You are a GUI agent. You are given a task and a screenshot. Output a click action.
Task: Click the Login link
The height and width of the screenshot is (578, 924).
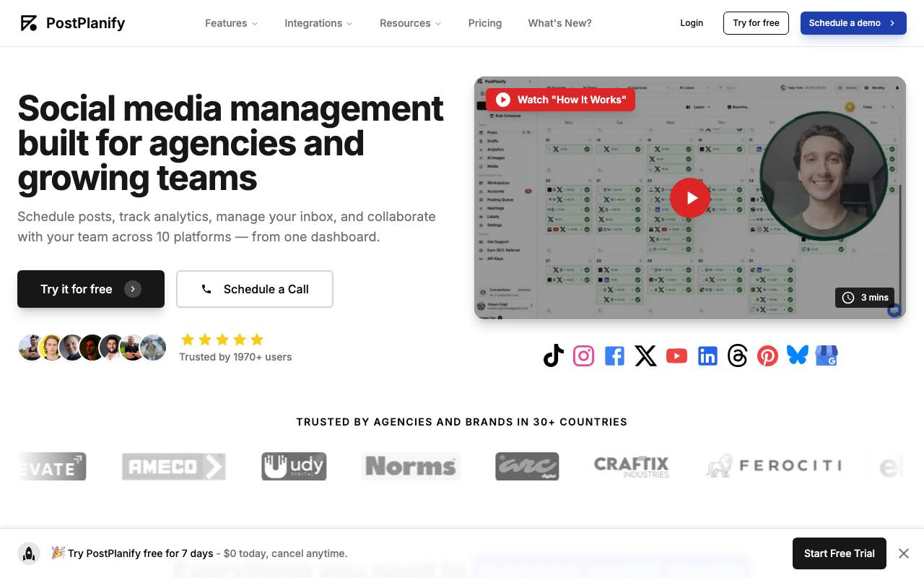(692, 23)
